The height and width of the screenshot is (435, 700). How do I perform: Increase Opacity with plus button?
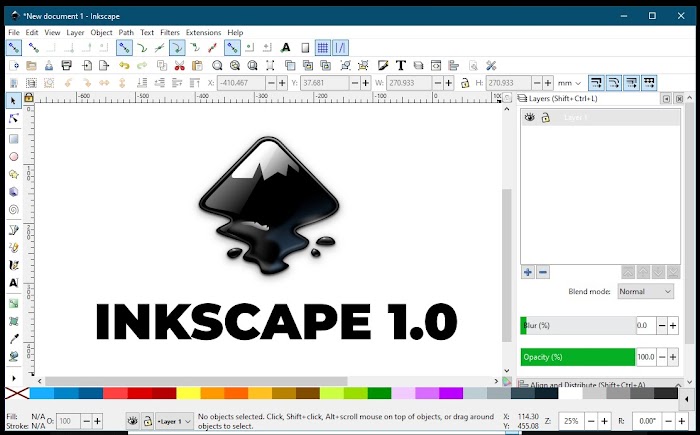click(x=673, y=357)
